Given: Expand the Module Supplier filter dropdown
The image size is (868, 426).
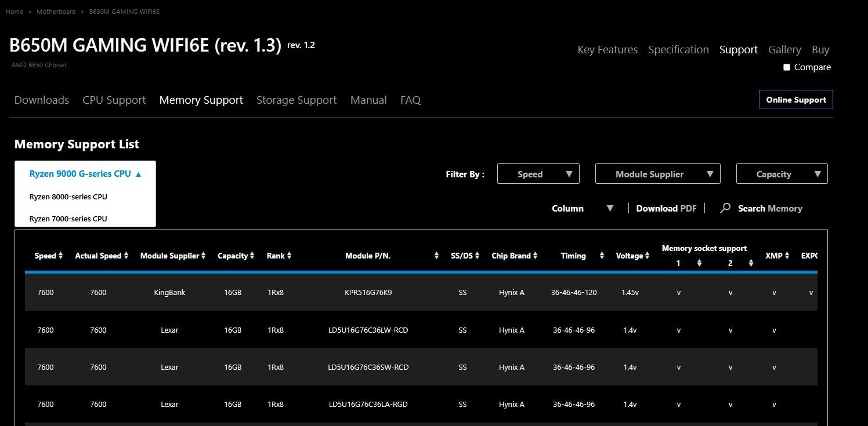Looking at the screenshot, I should coord(657,174).
